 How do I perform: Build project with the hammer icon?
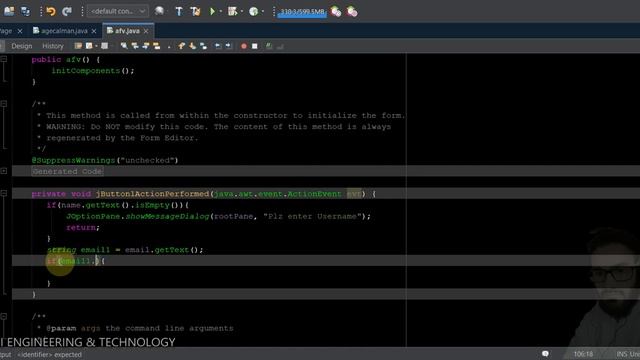[179, 11]
